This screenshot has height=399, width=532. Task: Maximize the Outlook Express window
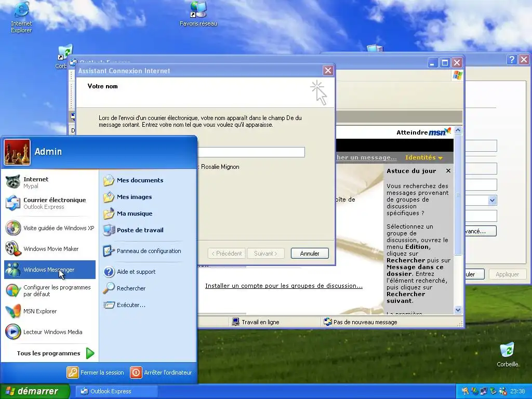(x=445, y=63)
